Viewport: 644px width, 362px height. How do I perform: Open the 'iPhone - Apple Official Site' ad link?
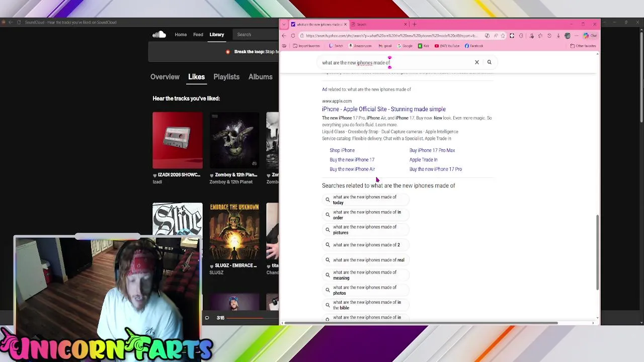click(384, 109)
